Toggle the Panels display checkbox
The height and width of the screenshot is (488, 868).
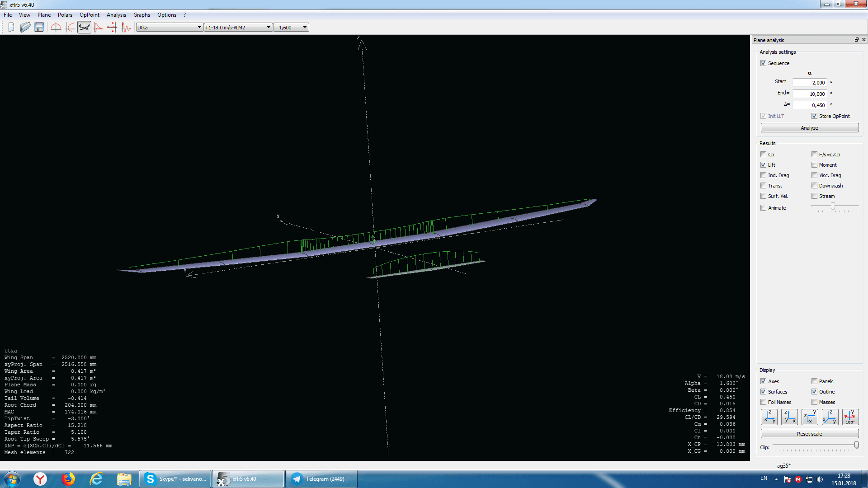tap(815, 381)
